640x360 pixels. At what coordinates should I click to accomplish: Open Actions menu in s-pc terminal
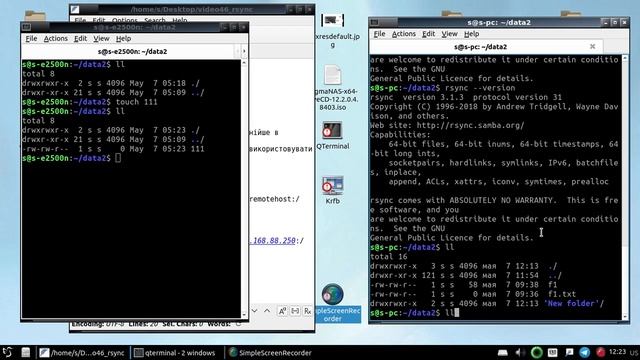tap(404, 34)
